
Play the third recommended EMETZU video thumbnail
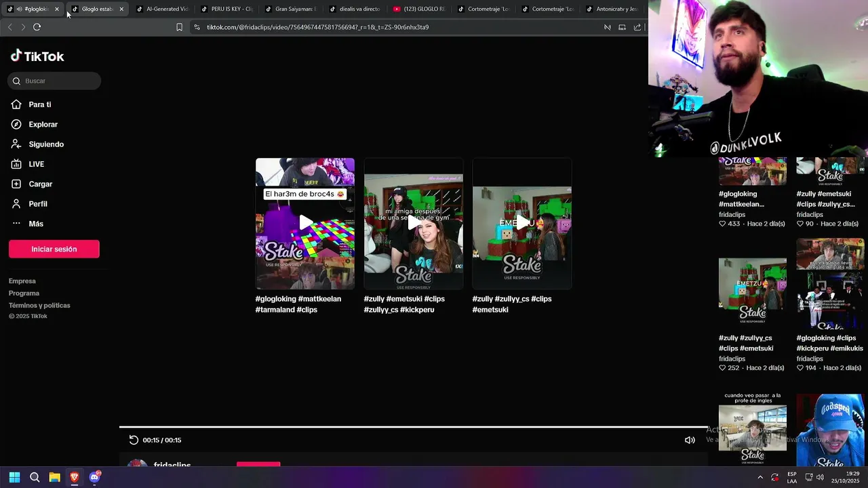click(522, 224)
